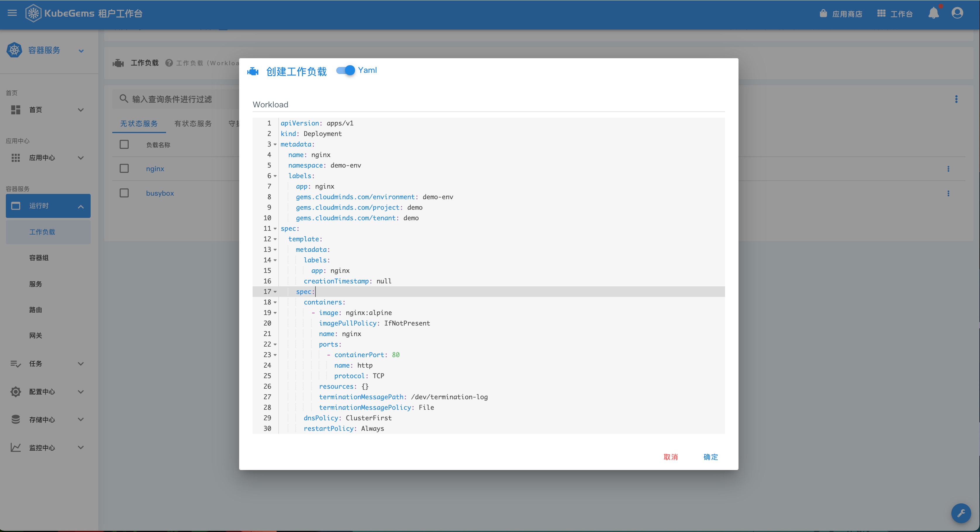Open the busybox workload link

tap(160, 193)
